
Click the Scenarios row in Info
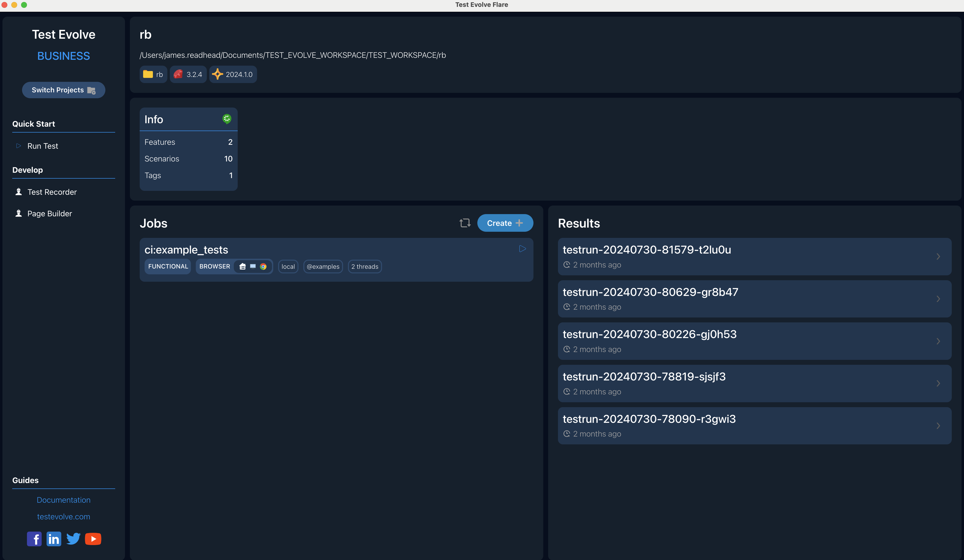point(189,159)
